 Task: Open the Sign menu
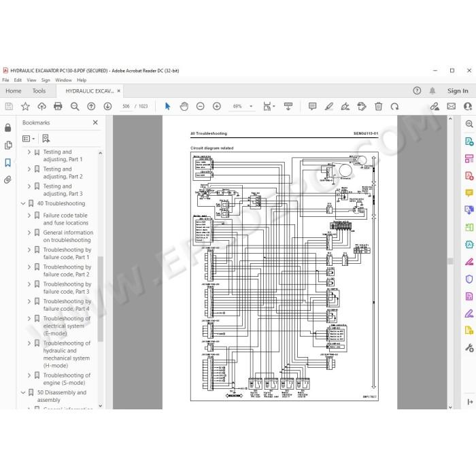[x=46, y=80]
